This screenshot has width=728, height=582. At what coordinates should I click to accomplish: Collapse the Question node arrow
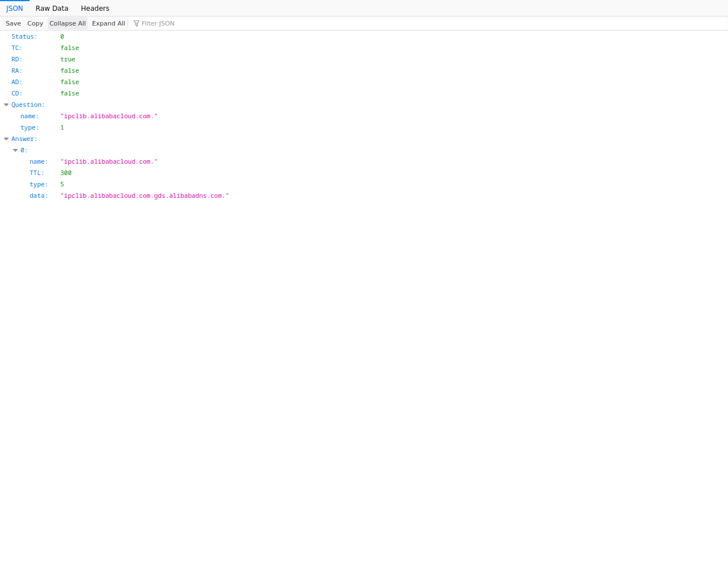pyautogui.click(x=6, y=105)
